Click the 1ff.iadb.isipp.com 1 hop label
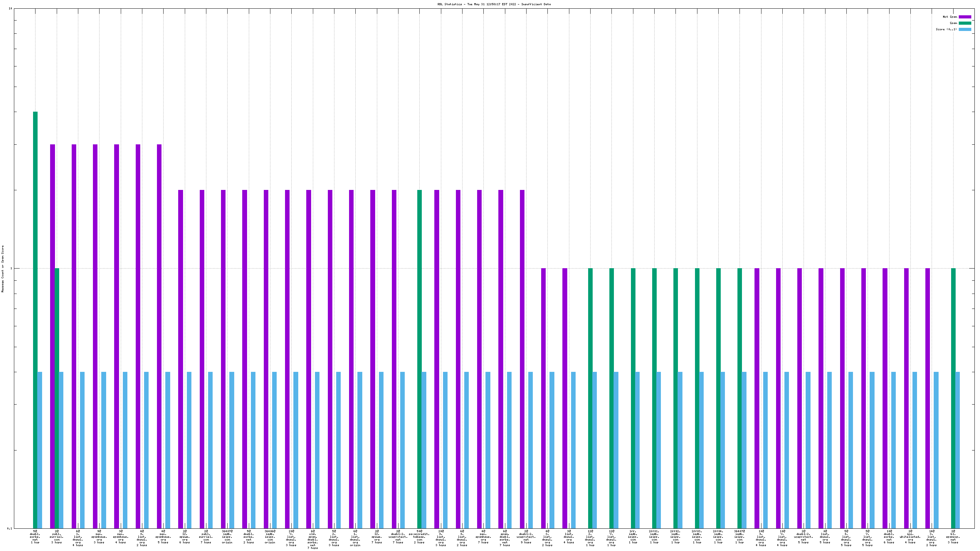 [x=633, y=536]
